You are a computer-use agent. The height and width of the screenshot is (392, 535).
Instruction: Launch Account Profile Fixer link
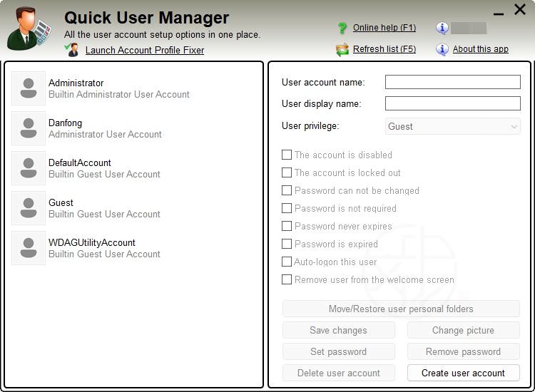(x=144, y=51)
